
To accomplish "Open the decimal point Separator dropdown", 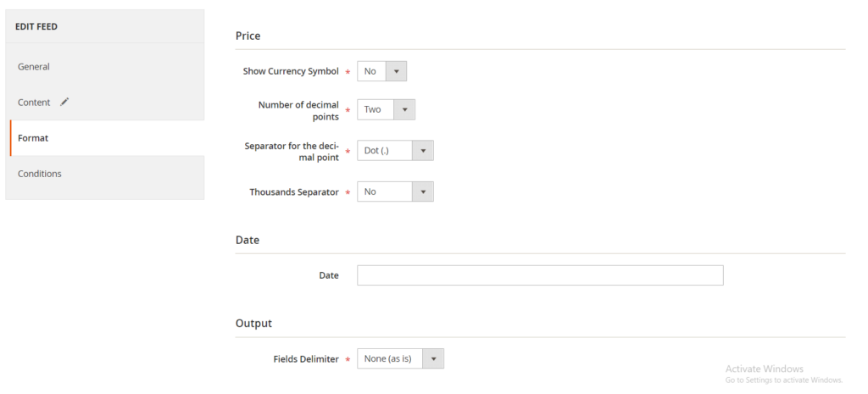I will [395, 150].
